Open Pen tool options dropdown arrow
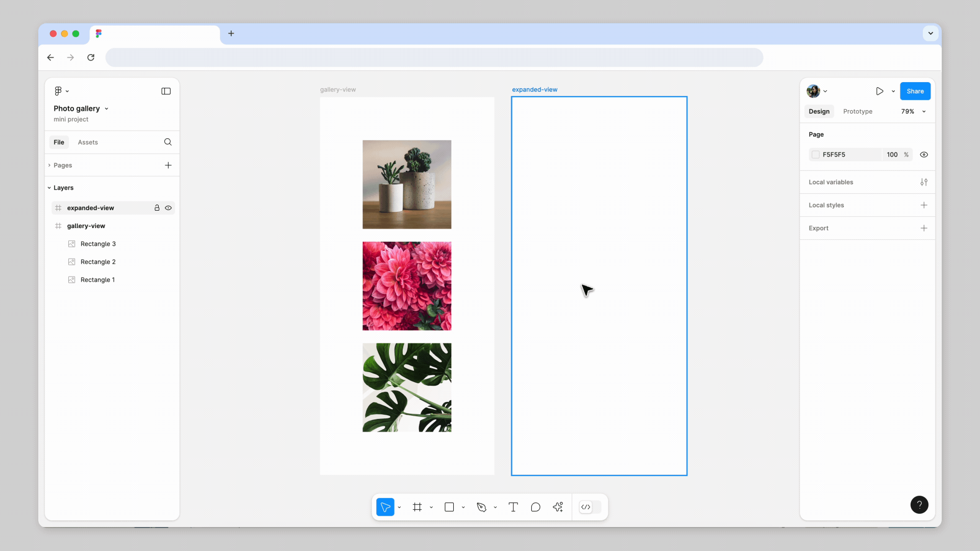 (x=495, y=507)
